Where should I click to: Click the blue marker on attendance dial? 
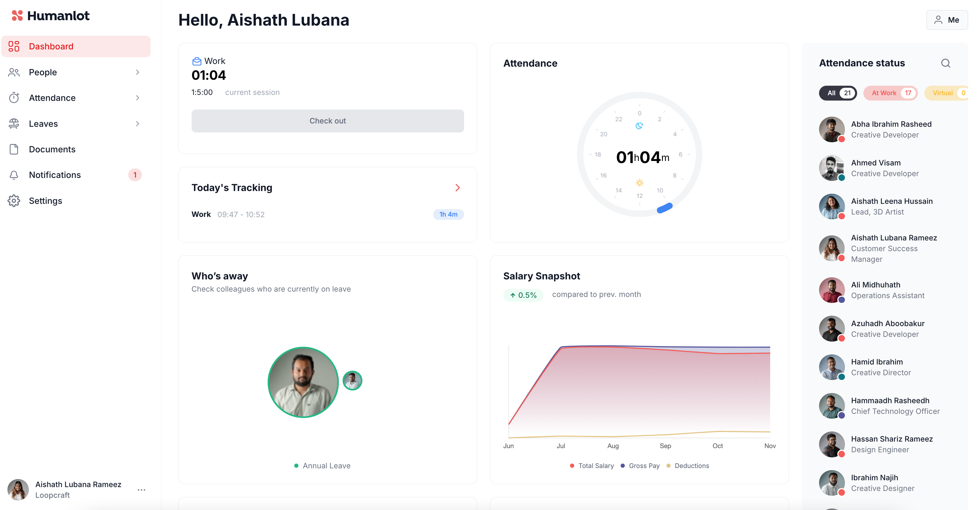coord(665,208)
